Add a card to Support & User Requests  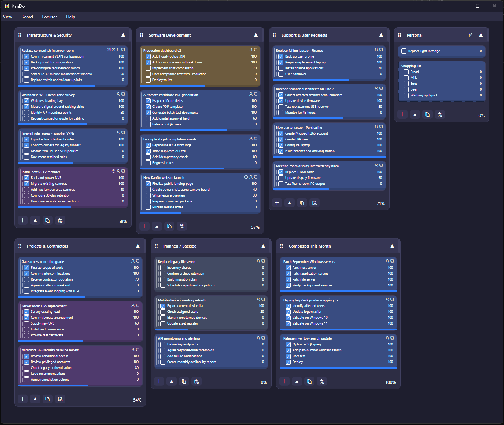point(277,203)
